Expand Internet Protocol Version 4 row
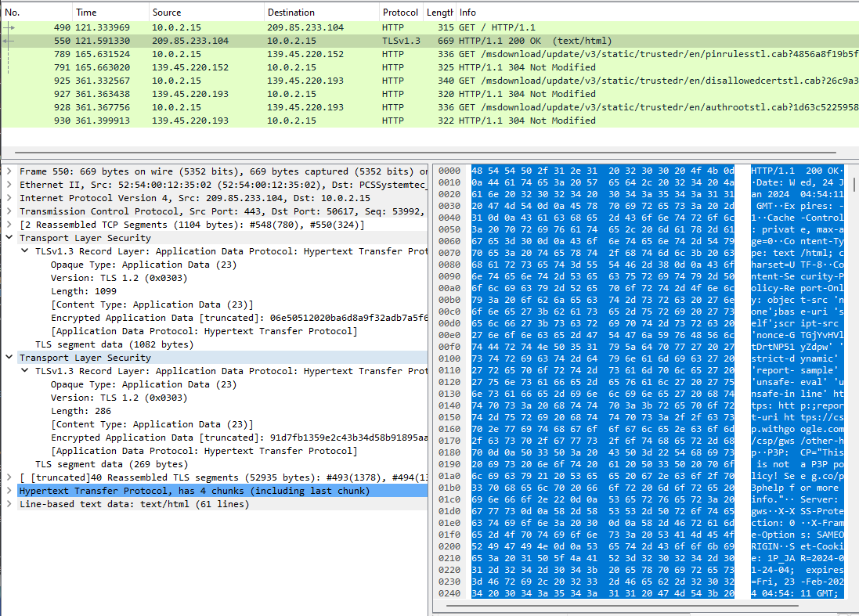 [x=9, y=198]
